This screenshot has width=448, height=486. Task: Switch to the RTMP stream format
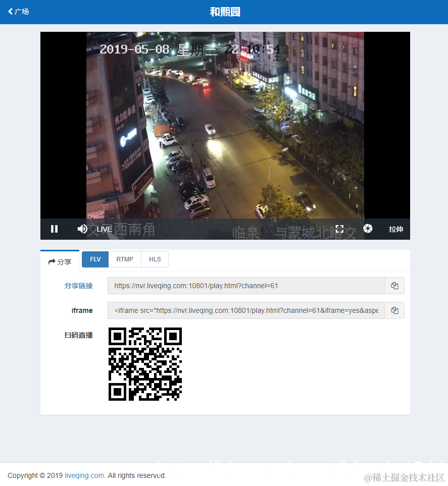(x=125, y=259)
